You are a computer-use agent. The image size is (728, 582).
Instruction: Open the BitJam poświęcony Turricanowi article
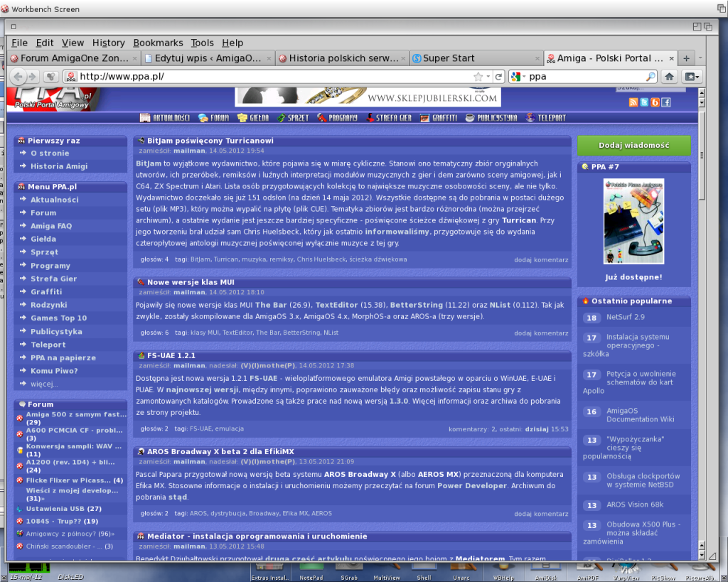click(x=210, y=141)
